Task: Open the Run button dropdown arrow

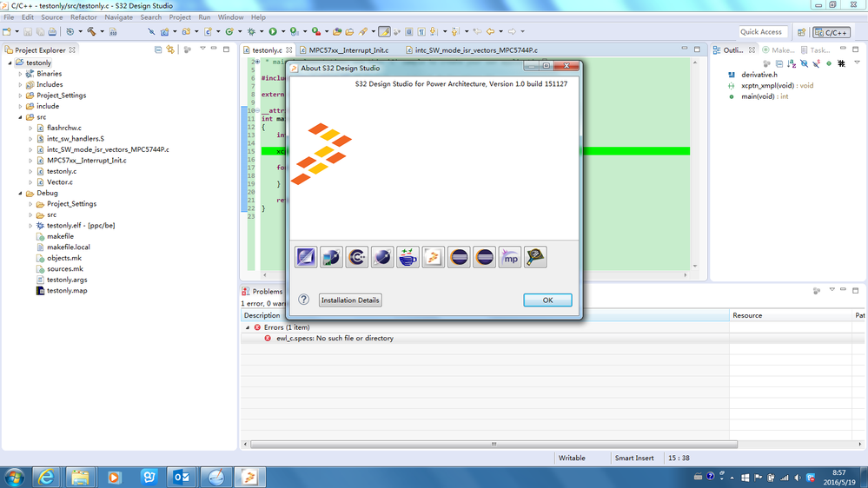Action: tap(283, 31)
